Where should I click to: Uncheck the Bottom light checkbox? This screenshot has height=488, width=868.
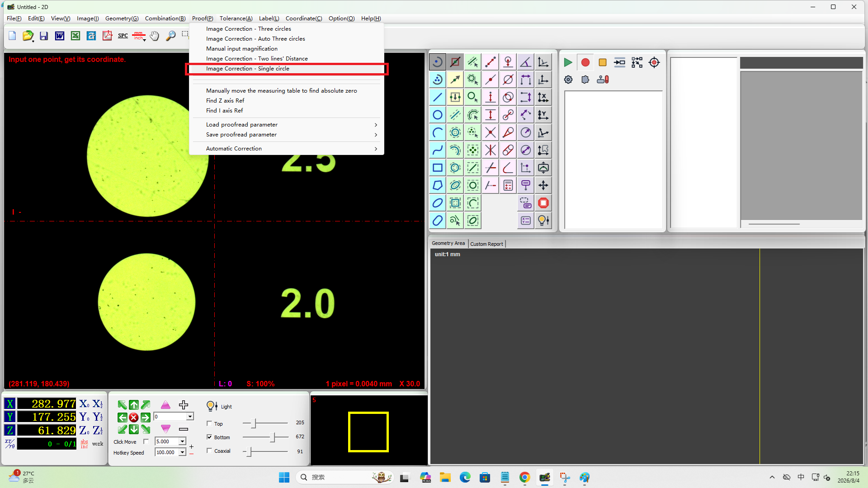(x=209, y=437)
